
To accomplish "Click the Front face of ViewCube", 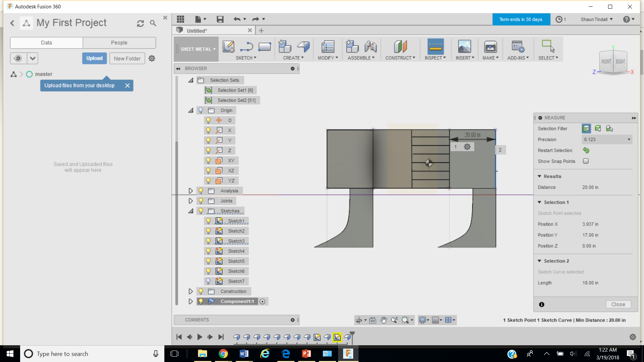I will click(606, 62).
